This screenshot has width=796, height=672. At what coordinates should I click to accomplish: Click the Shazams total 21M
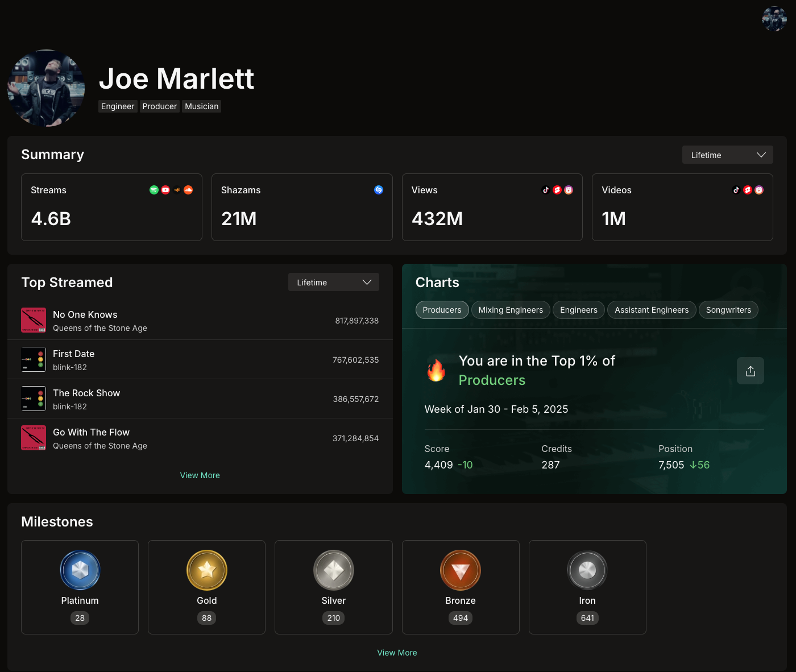tap(239, 219)
